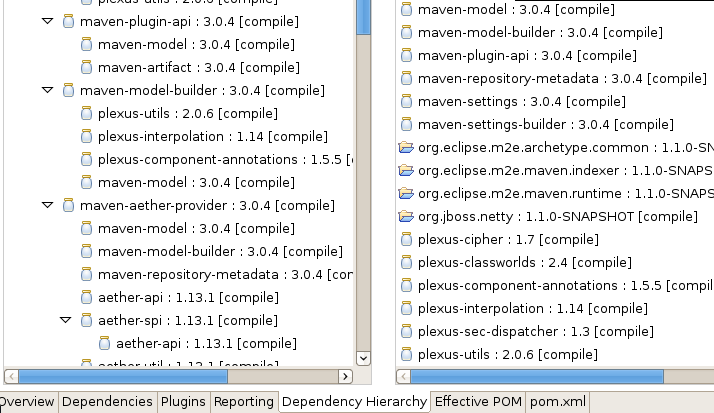
Task: Click folder icon of org.eclipse.m2e.archetype.common
Action: (x=406, y=148)
